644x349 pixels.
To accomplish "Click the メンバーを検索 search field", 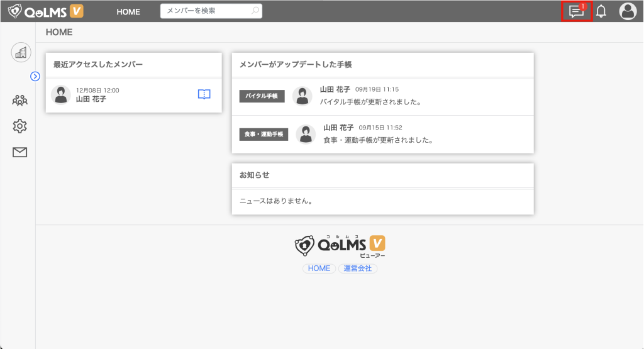I will pyautogui.click(x=204, y=11).
